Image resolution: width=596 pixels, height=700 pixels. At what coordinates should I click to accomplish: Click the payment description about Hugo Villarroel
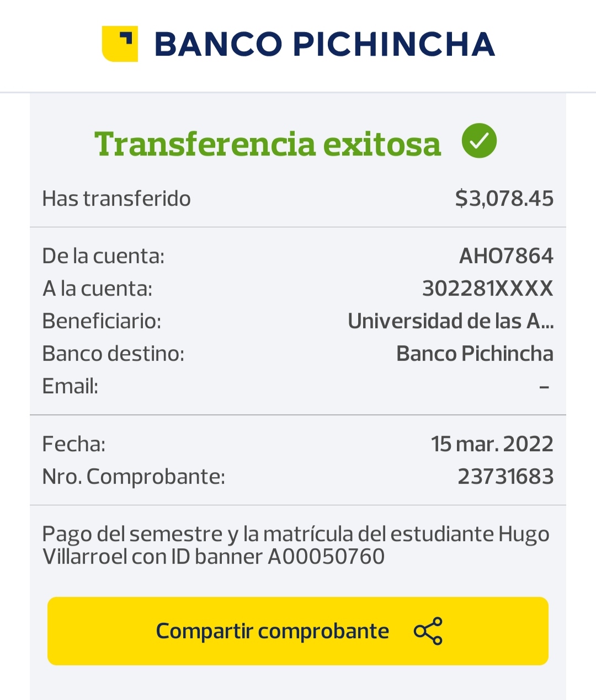(x=296, y=545)
